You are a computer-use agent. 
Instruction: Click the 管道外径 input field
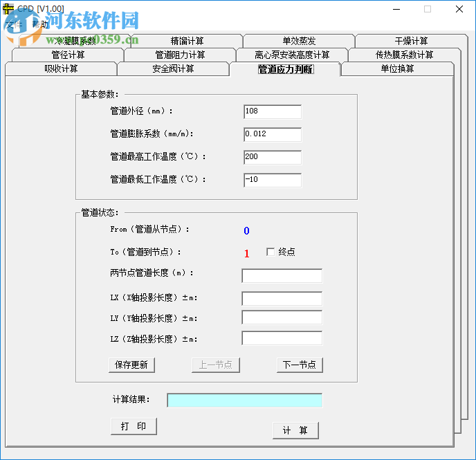[273, 111]
